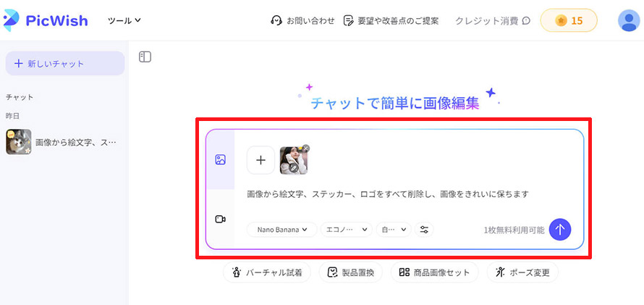Open chat 画像から絵文字、ス… in history

point(62,142)
